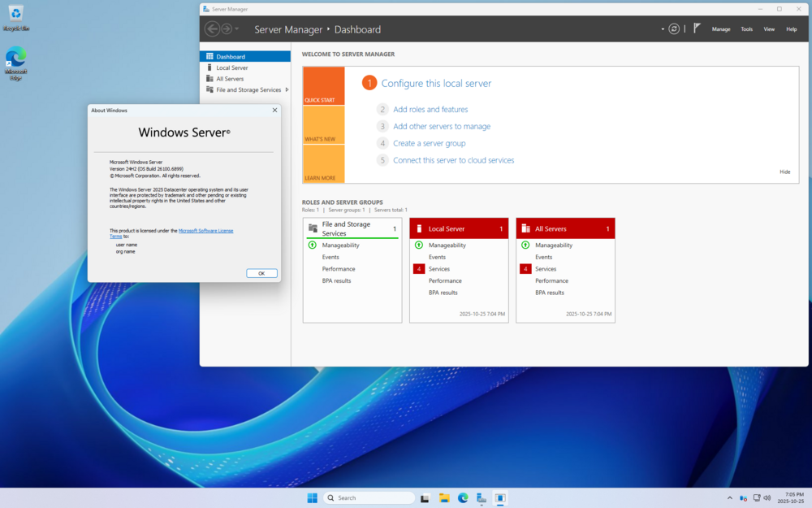Click the red Services alert badge under Local Server
The image size is (812, 508).
tap(419, 269)
